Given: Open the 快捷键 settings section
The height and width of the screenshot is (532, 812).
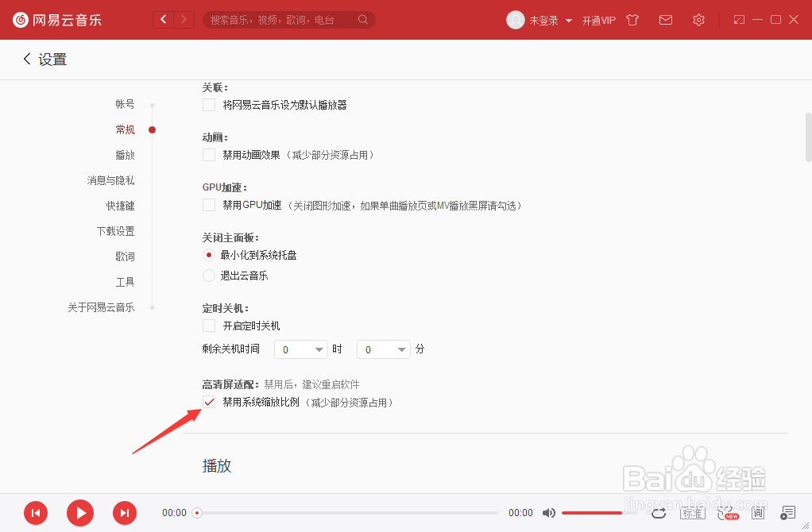Looking at the screenshot, I should click(x=120, y=206).
